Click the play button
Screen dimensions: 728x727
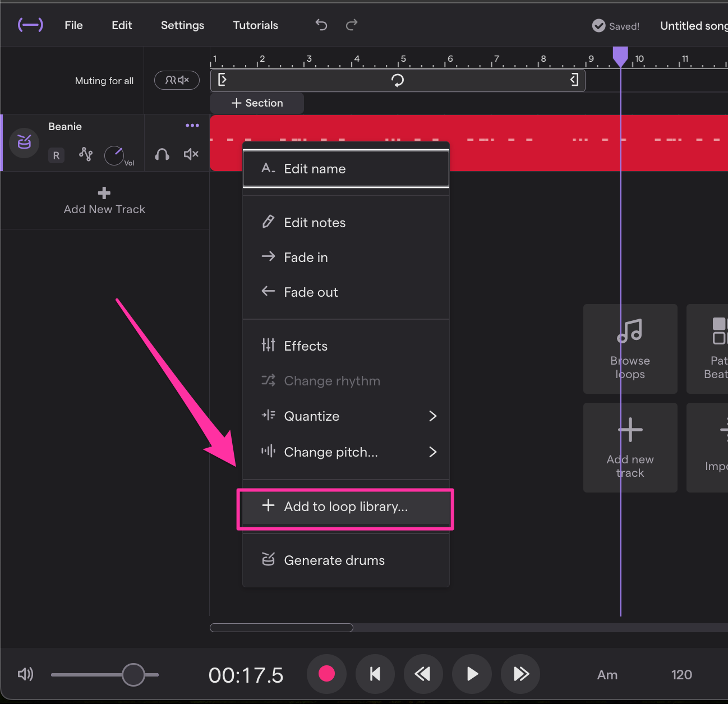[x=472, y=674]
